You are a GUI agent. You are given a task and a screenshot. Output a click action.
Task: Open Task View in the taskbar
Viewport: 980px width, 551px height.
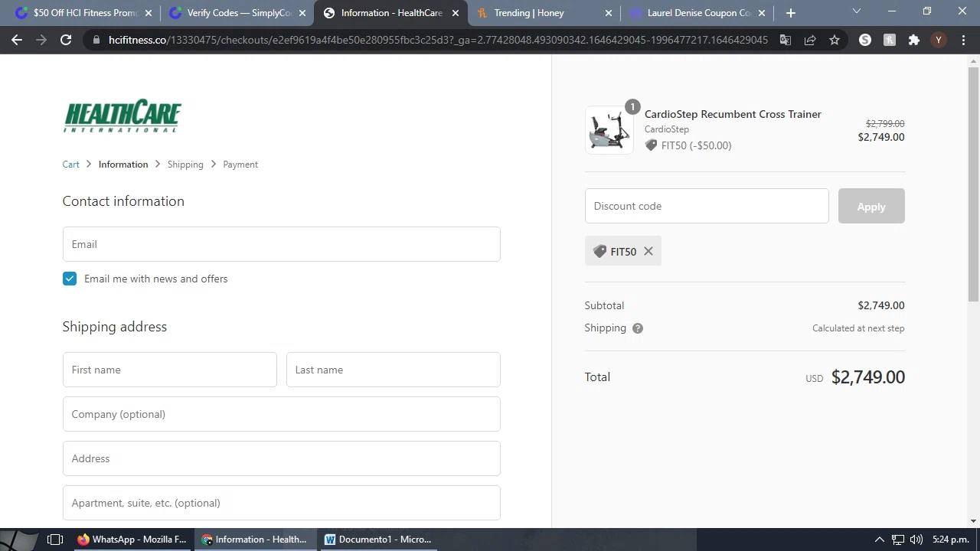click(x=55, y=540)
